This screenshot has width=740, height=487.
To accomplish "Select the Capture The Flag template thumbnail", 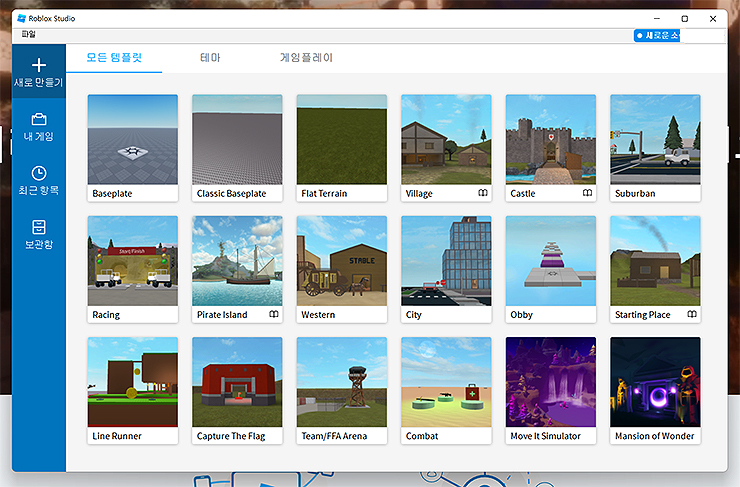I will 237,382.
